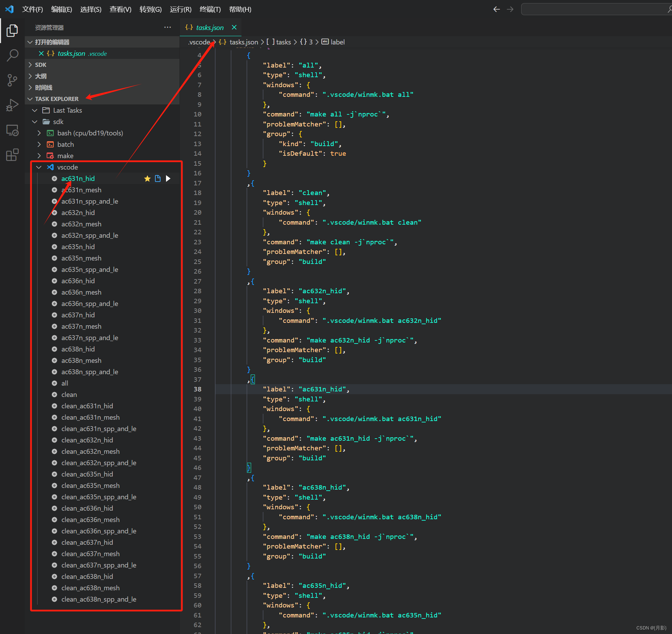
Task: Click breadcrumb index 3 object
Action: point(306,42)
